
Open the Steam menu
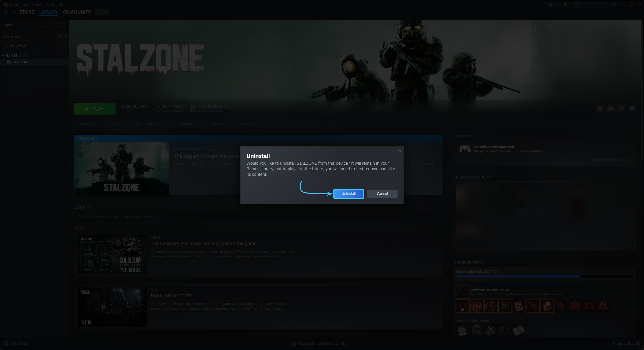coord(13,5)
